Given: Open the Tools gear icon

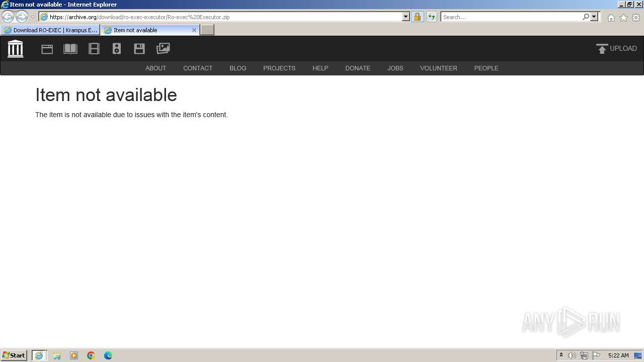Looking at the screenshot, I should click(636, 18).
